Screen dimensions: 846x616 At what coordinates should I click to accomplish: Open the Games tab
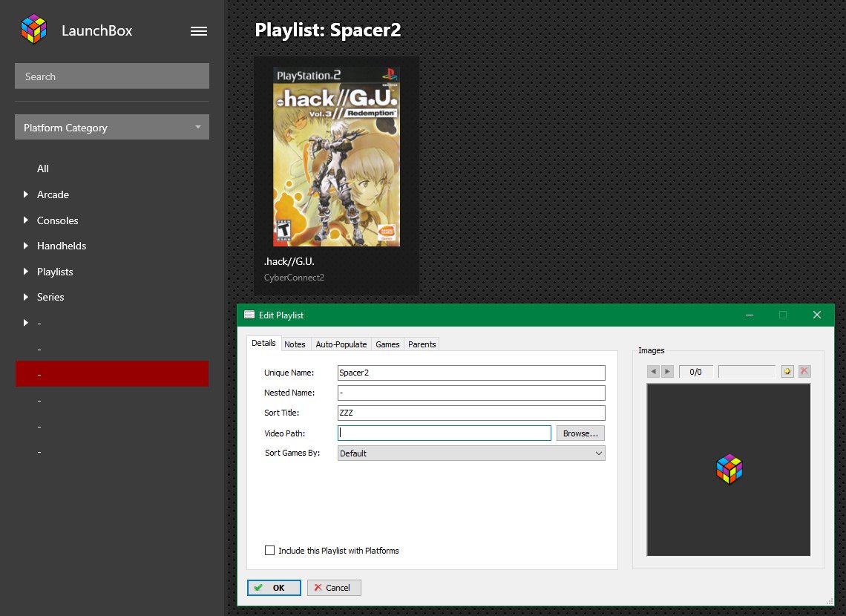click(x=387, y=344)
